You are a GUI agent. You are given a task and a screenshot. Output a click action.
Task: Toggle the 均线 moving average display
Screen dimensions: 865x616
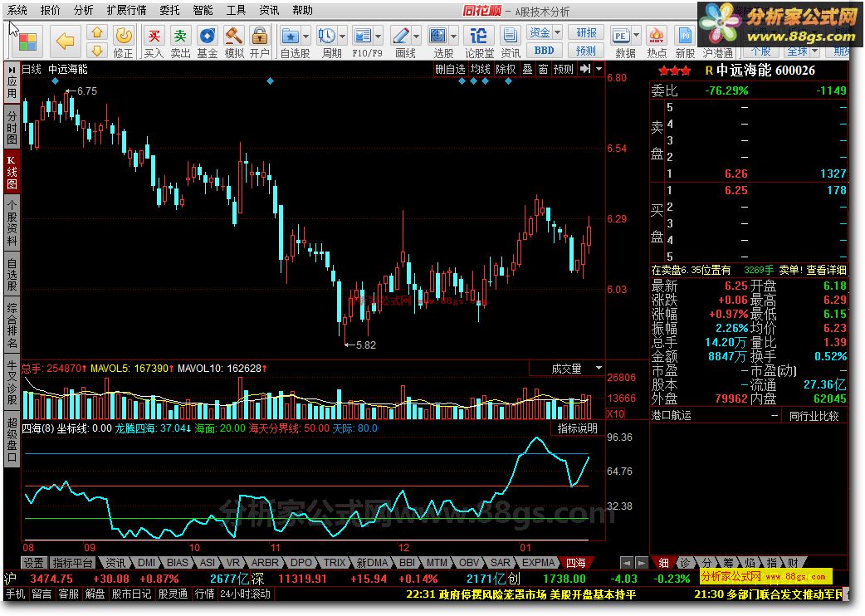coord(480,69)
